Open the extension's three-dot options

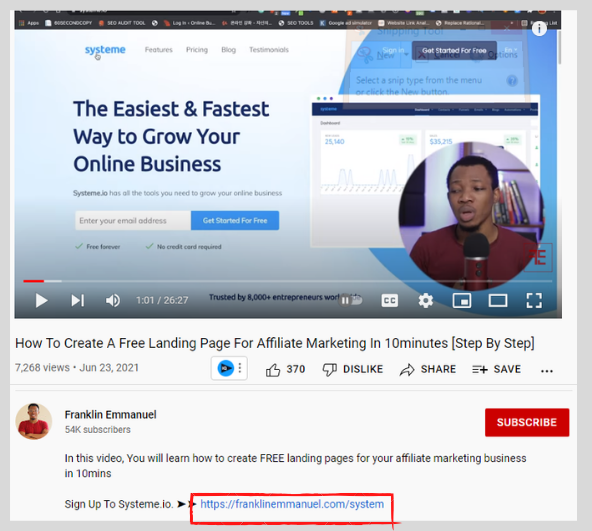tap(240, 368)
